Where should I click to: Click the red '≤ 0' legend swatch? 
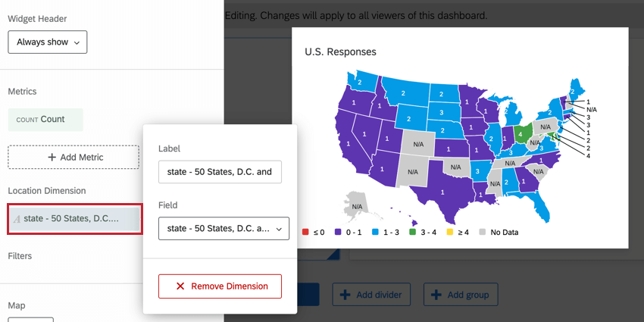point(306,232)
